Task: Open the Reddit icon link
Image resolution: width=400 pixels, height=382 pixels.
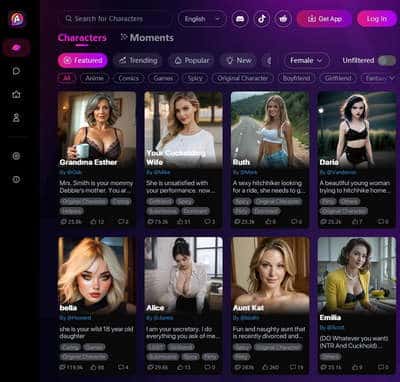Action: click(283, 19)
